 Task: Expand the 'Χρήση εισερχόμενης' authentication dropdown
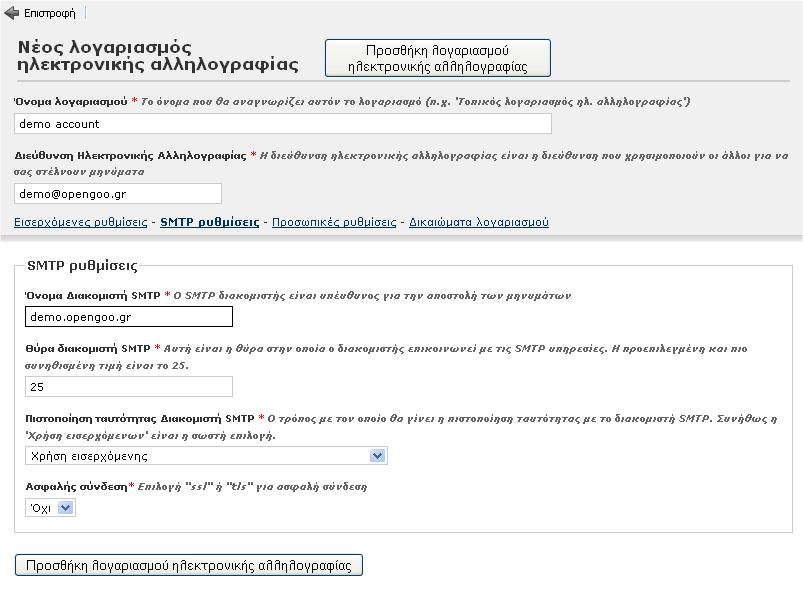click(x=206, y=456)
